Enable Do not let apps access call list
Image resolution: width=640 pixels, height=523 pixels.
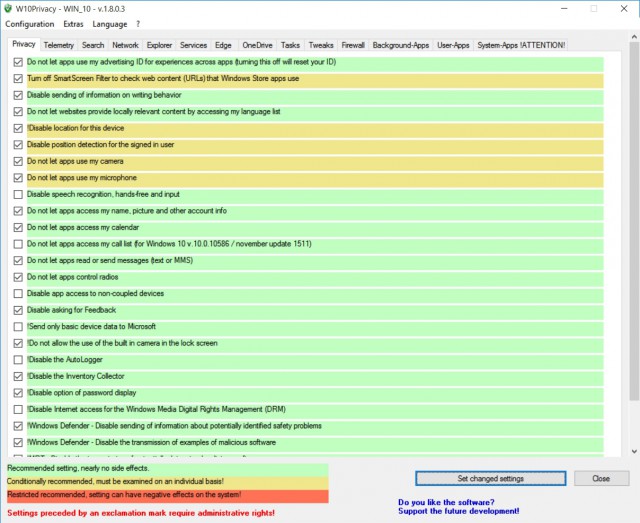pyautogui.click(x=18, y=244)
